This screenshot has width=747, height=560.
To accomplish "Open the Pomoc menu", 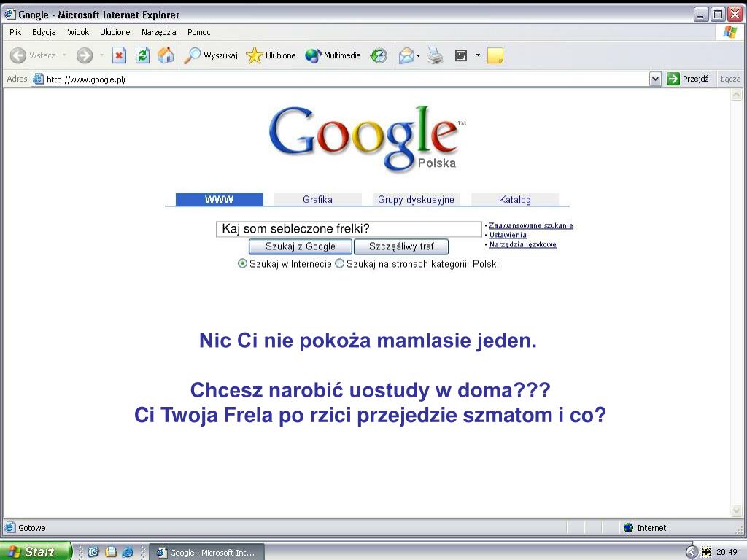I will pyautogui.click(x=198, y=32).
